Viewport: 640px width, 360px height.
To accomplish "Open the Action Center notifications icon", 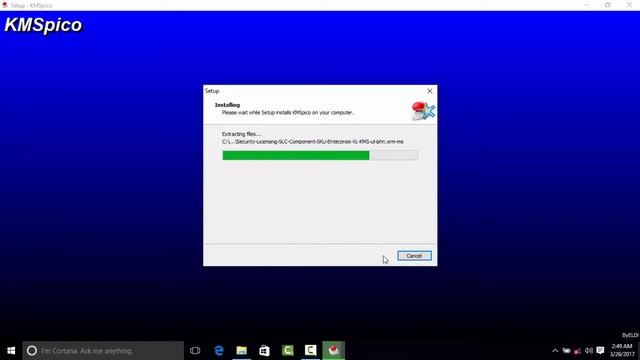I will coord(600,351).
